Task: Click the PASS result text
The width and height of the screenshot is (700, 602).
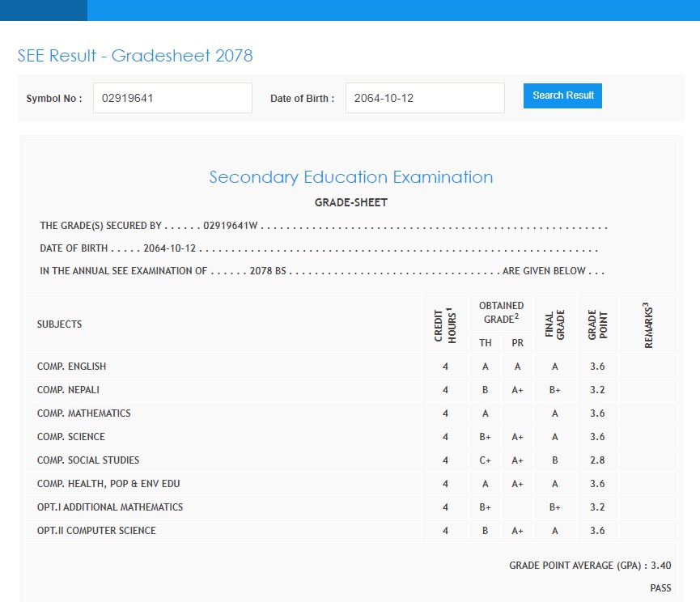Action: point(660,588)
